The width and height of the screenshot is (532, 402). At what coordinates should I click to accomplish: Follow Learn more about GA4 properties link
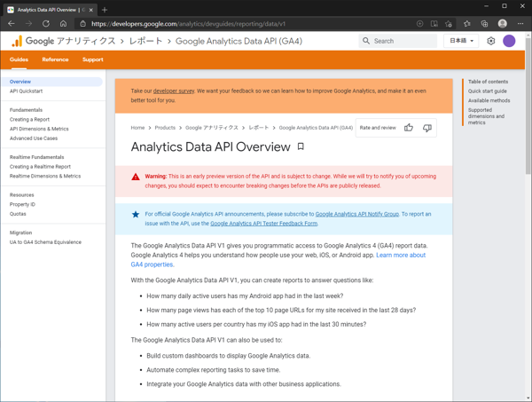click(x=401, y=255)
